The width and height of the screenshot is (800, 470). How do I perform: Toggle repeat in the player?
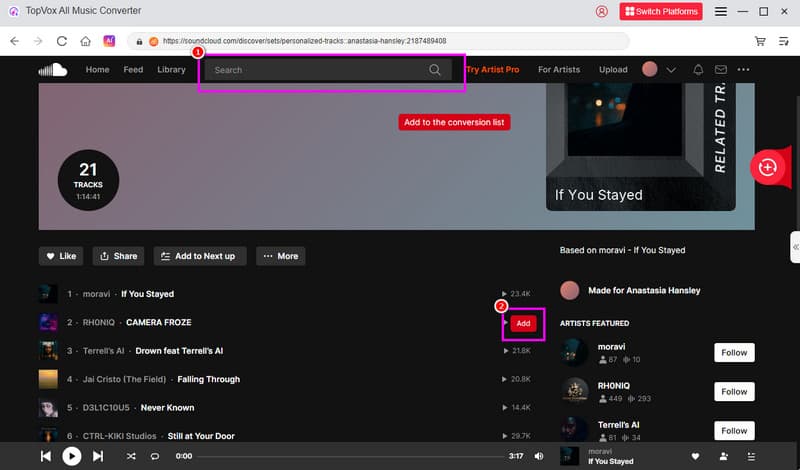click(x=155, y=456)
